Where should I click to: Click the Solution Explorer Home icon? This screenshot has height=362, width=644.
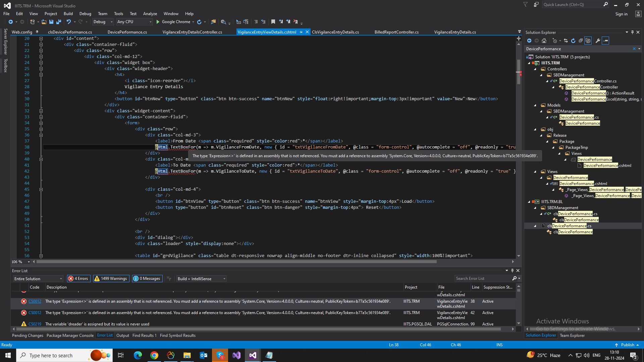point(544,41)
